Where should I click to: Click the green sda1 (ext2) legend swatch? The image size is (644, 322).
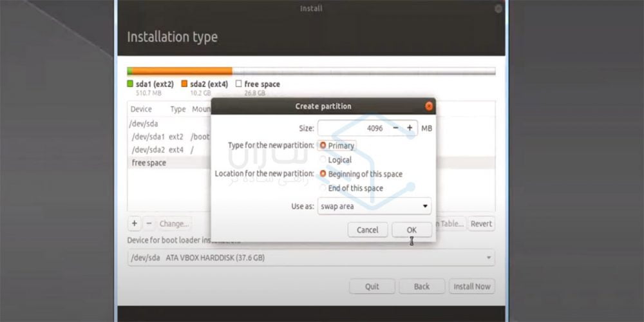130,84
